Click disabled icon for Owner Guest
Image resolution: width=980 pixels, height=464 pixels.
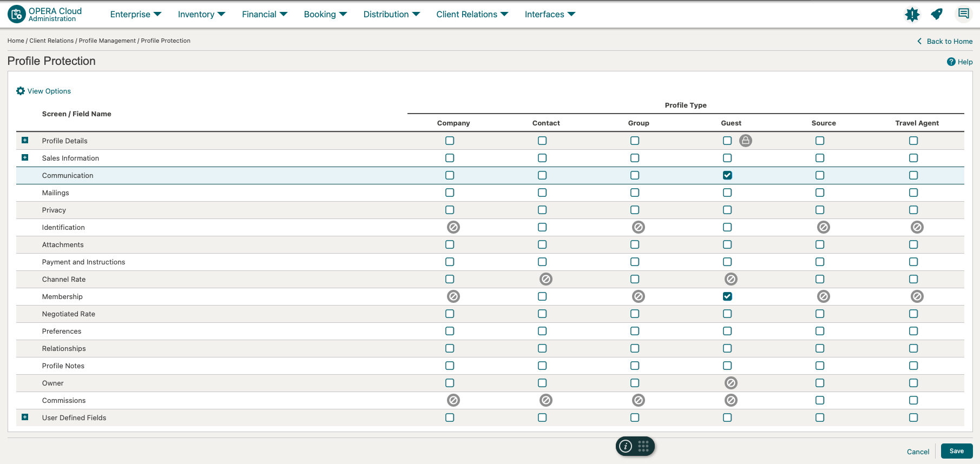(x=731, y=383)
